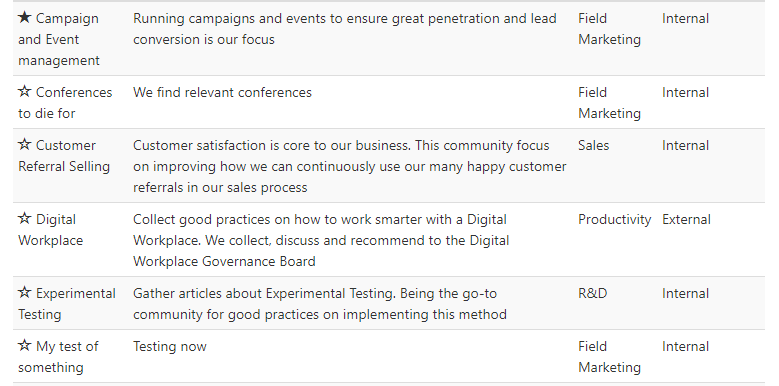Open the Customer Referral Selling community link

pos(64,156)
